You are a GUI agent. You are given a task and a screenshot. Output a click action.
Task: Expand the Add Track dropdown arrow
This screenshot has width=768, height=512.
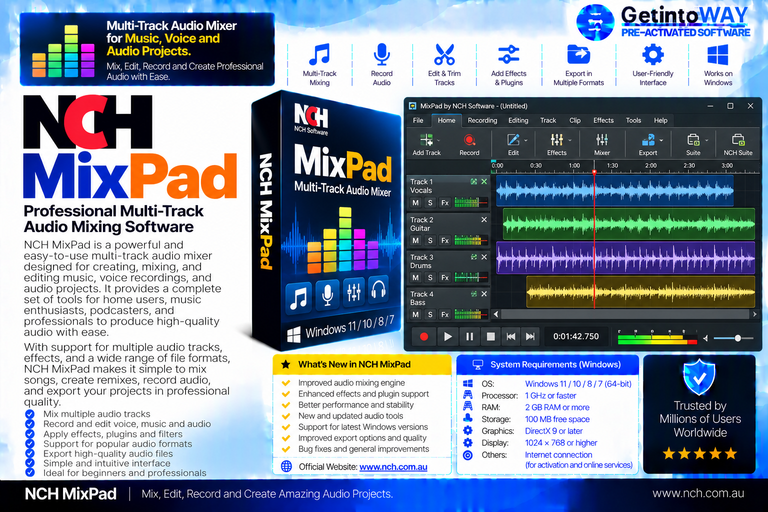(438, 141)
